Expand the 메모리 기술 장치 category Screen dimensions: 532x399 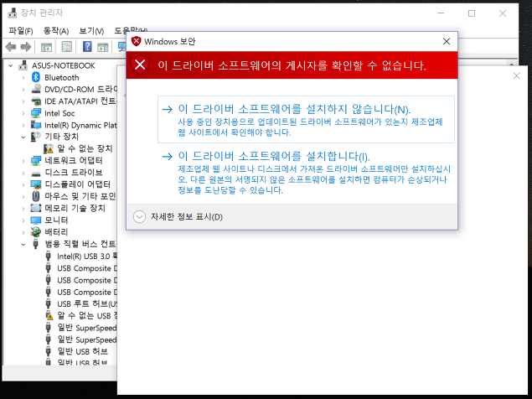tap(23, 208)
